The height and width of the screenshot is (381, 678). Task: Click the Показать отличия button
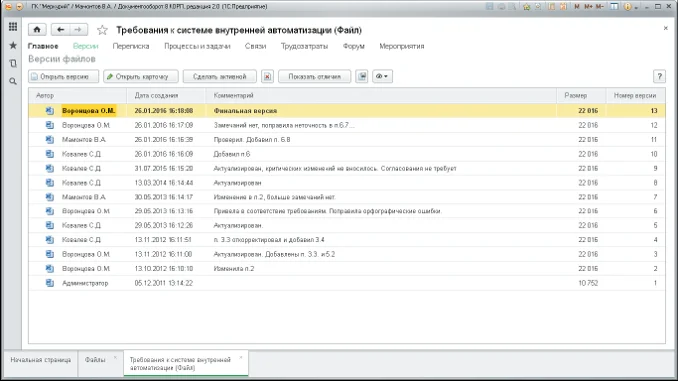coord(314,77)
